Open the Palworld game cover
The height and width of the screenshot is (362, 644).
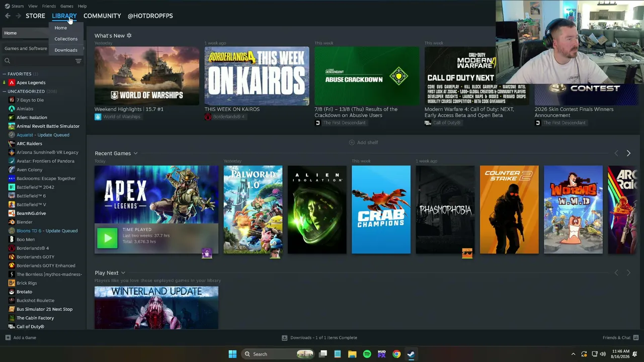pyautogui.click(x=253, y=210)
